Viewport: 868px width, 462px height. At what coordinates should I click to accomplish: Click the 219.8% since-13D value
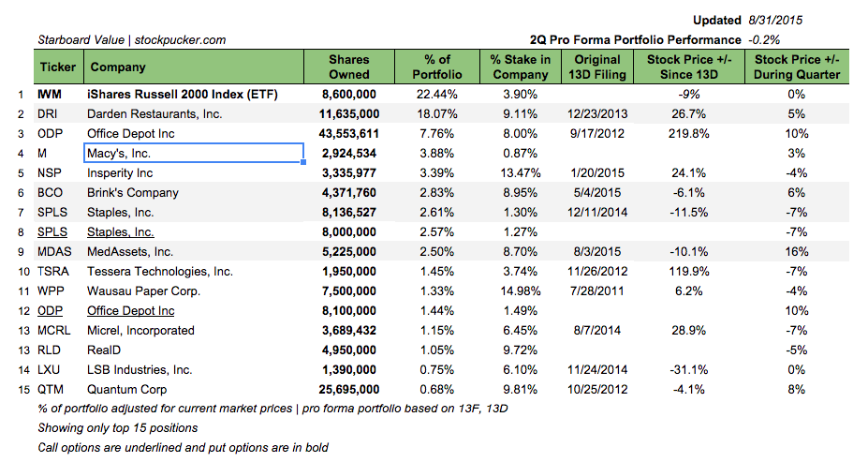click(x=688, y=133)
